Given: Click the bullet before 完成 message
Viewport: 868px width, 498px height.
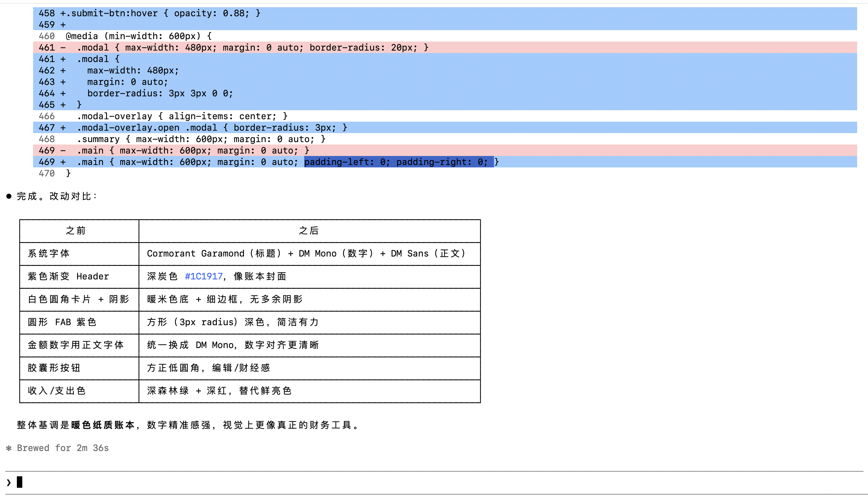Looking at the screenshot, I should [9, 196].
